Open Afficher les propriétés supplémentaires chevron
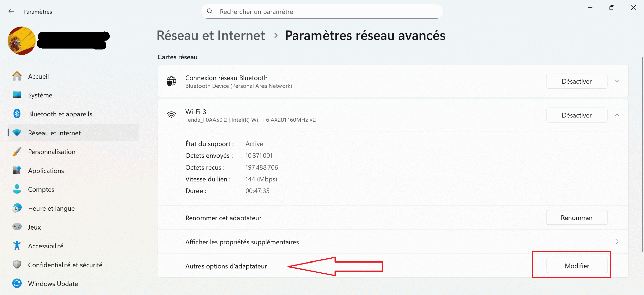 pos(617,242)
